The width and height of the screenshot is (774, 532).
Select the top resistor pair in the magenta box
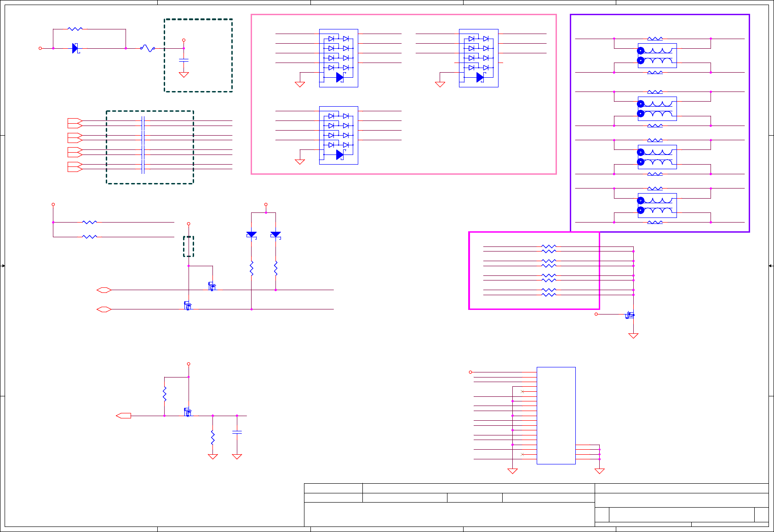pos(549,249)
